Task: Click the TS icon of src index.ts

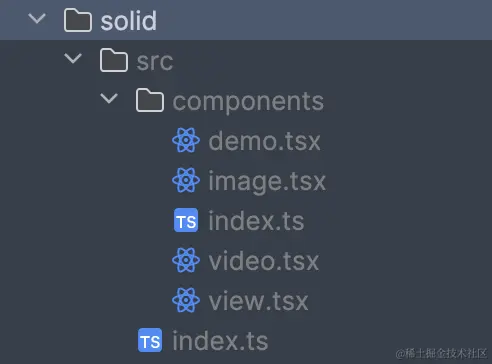Action: tap(150, 340)
